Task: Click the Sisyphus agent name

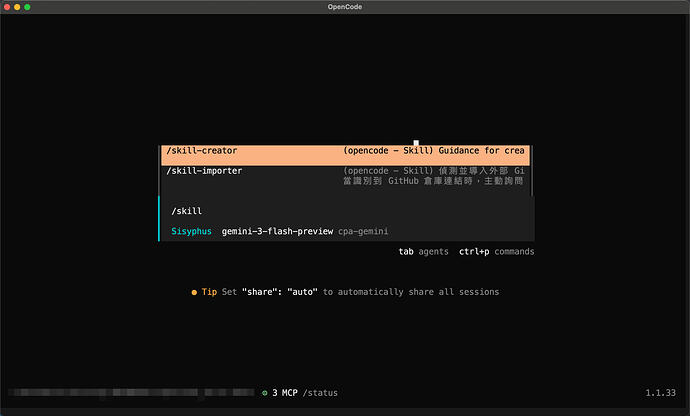Action: [191, 231]
